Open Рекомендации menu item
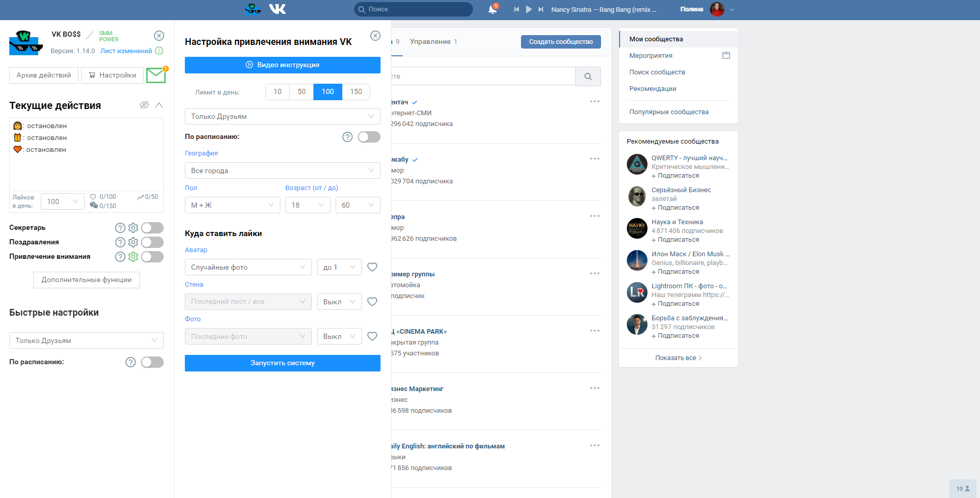Image resolution: width=980 pixels, height=498 pixels. [x=653, y=89]
